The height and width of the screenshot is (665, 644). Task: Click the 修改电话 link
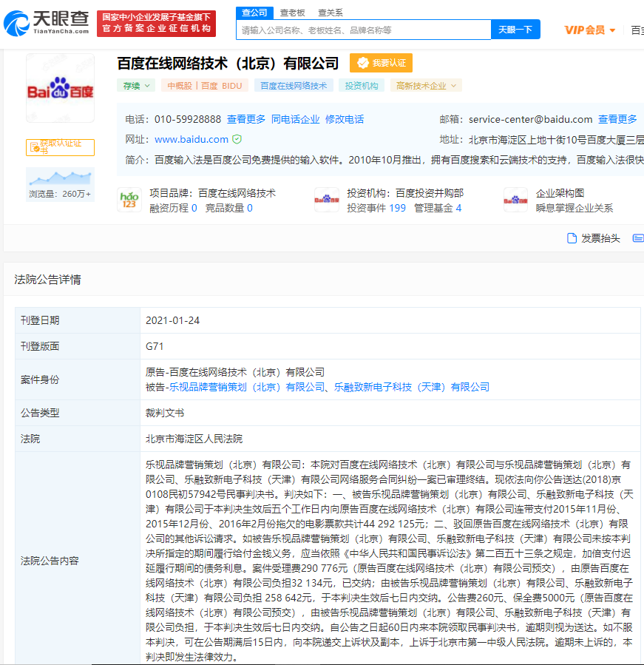click(345, 120)
